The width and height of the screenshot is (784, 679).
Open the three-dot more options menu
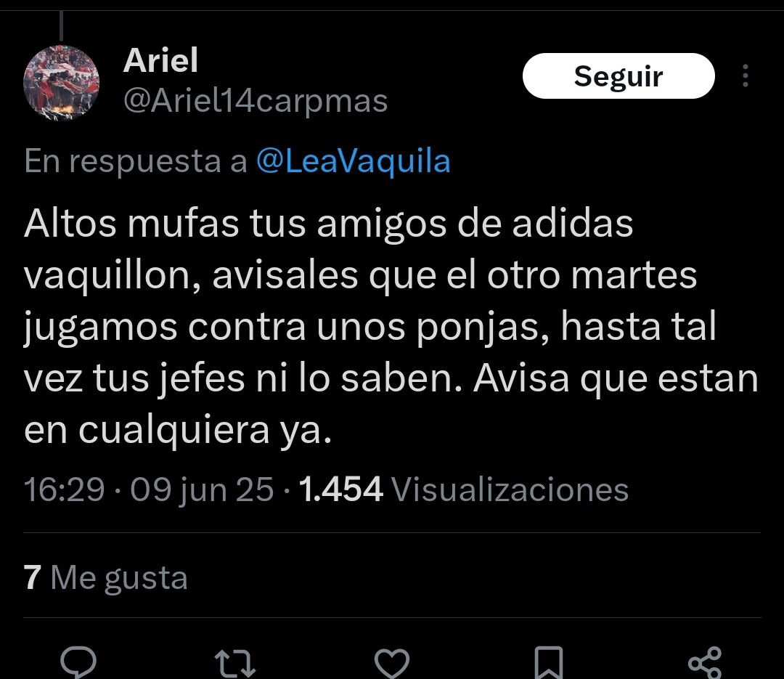[745, 76]
